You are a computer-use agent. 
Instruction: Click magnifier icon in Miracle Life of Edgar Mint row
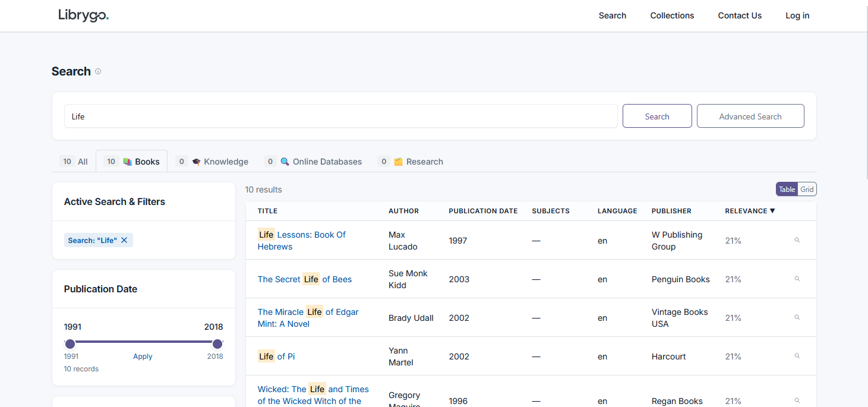(797, 317)
